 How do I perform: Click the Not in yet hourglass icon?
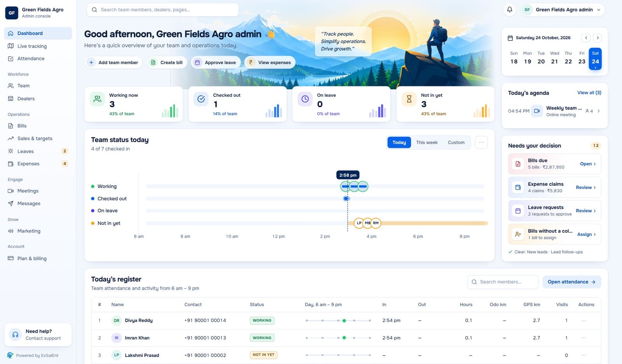[x=409, y=99]
